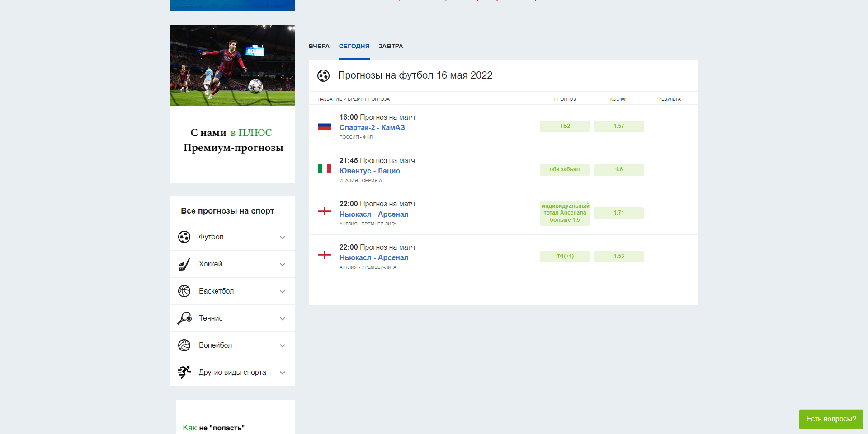Viewport: 868px width, 434px height.
Task: Expand the Теннис category chevron
Action: coord(283,319)
